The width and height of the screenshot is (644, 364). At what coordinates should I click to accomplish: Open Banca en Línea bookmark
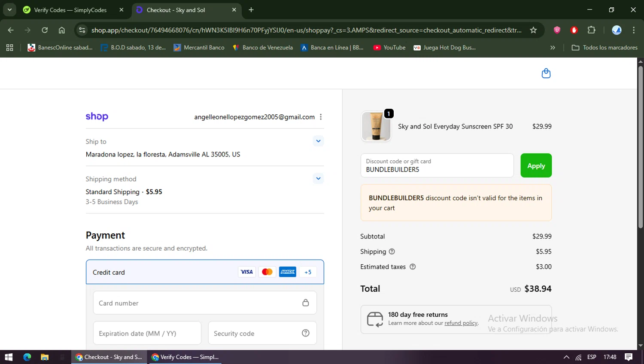pos(332,48)
